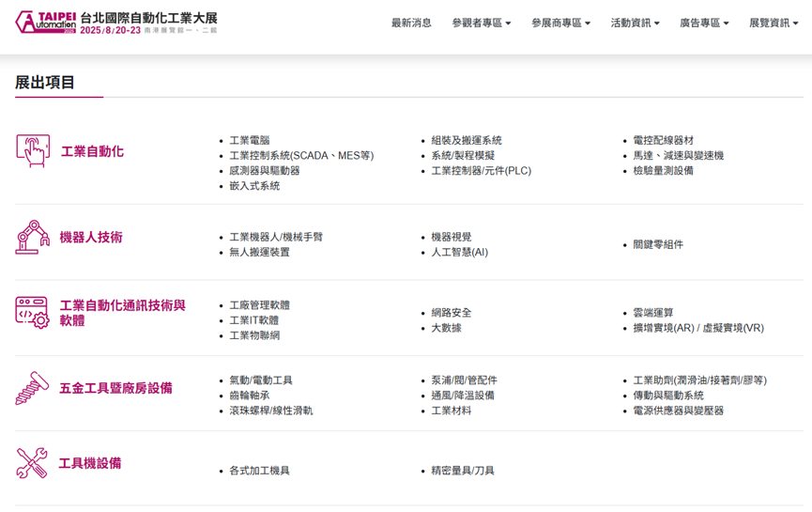The image size is (812, 512).
Task: Click the 五金工具暨廠房設備 heading
Action: coord(116,388)
